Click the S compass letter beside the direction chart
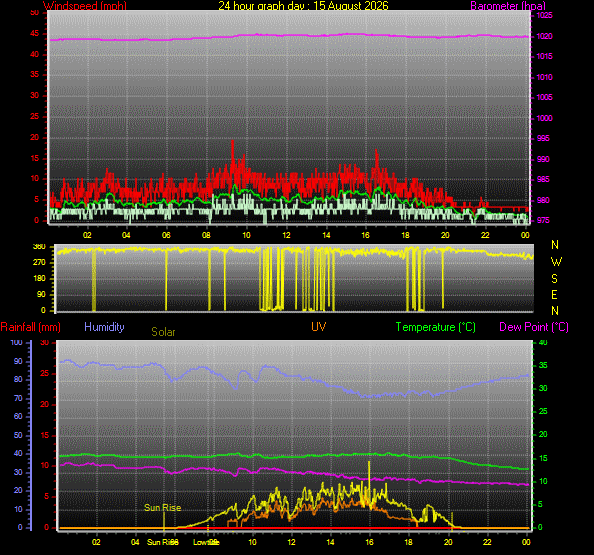Screen dimensions: 594x555 [555, 279]
